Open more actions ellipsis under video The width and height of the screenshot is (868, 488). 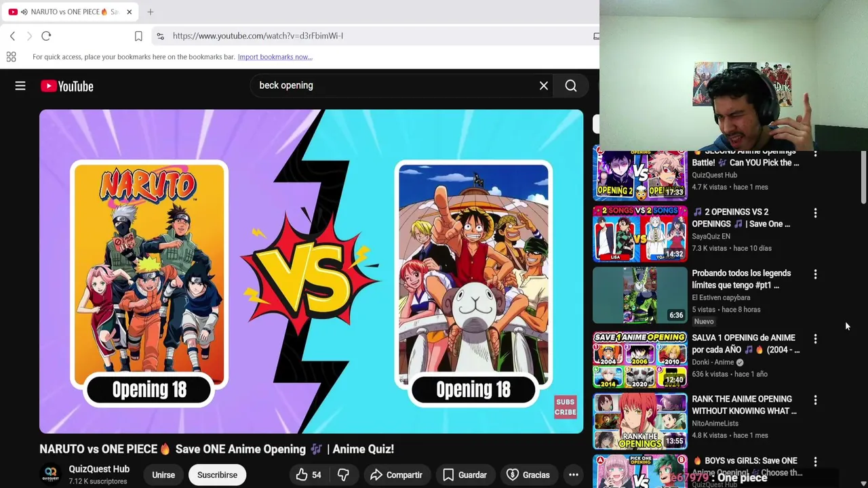point(574,475)
